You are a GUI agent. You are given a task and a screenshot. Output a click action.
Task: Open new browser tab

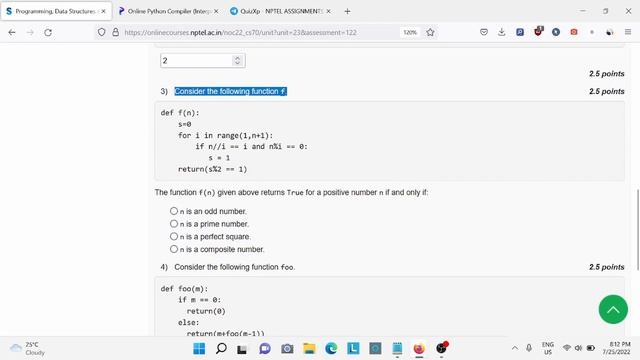347,11
